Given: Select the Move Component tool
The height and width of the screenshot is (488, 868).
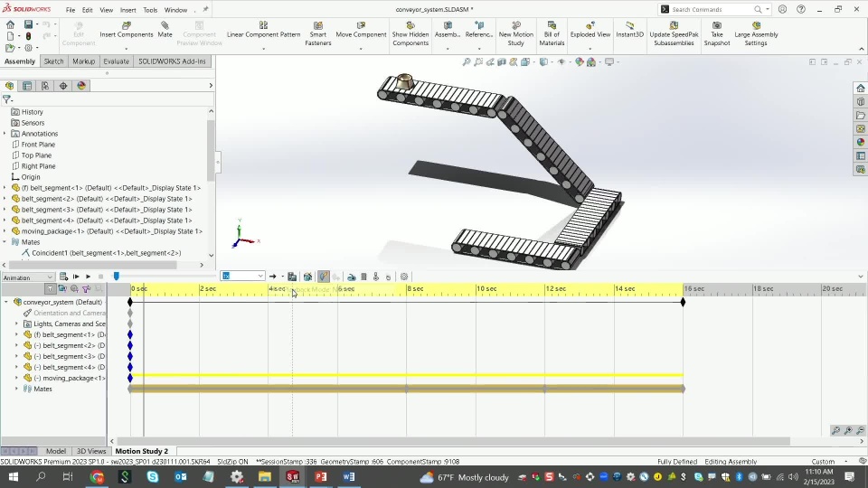Looking at the screenshot, I should pos(361,30).
